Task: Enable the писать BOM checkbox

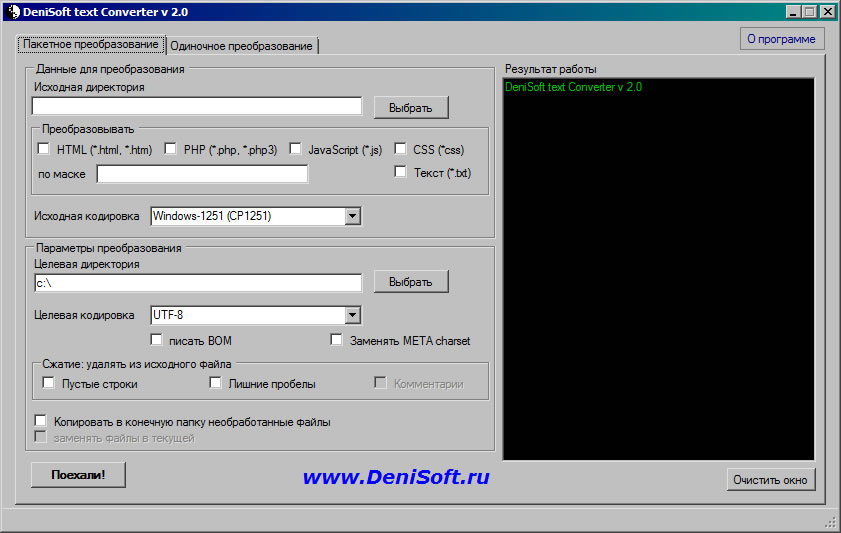Action: coord(156,340)
